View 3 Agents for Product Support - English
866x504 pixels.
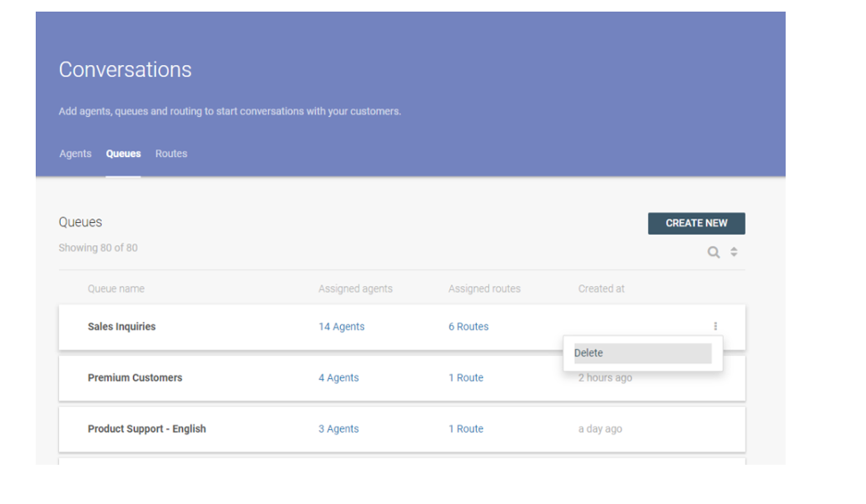338,429
